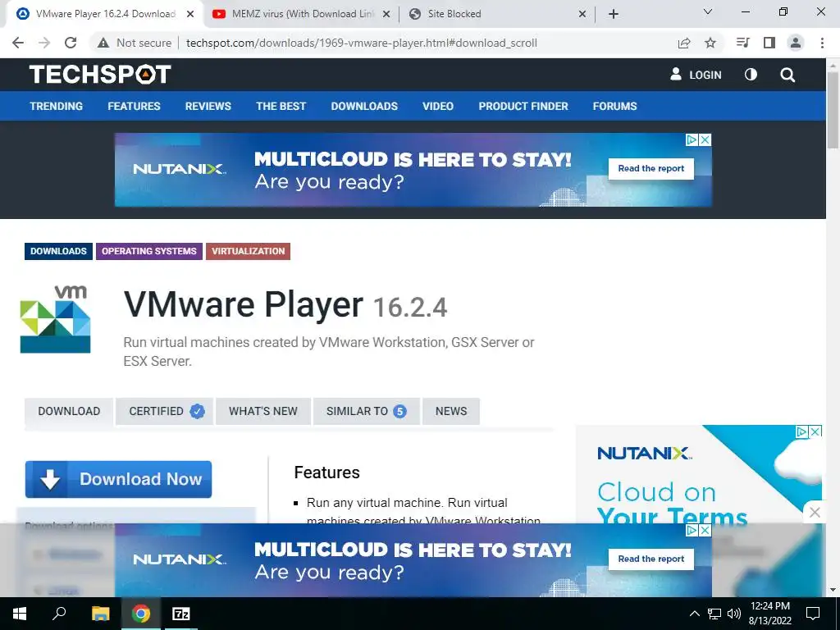Reload the TechSpot page
840x630 pixels.
coord(71,43)
